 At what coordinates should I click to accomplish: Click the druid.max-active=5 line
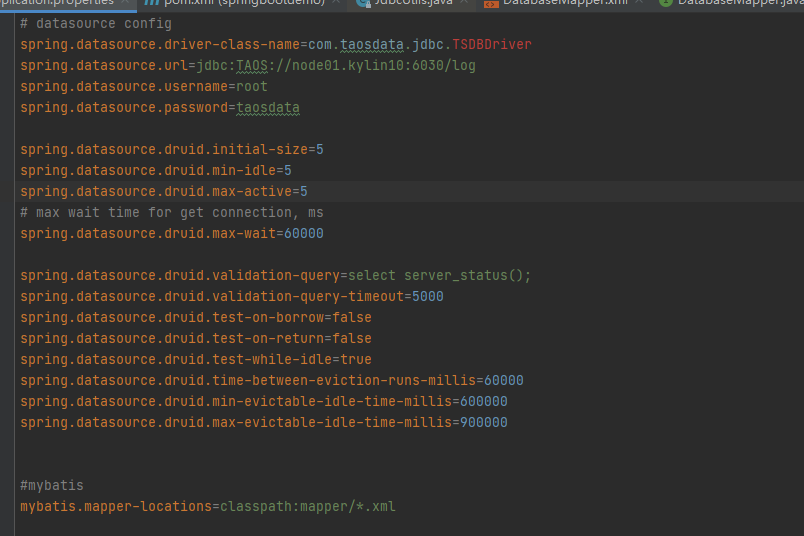(x=164, y=192)
